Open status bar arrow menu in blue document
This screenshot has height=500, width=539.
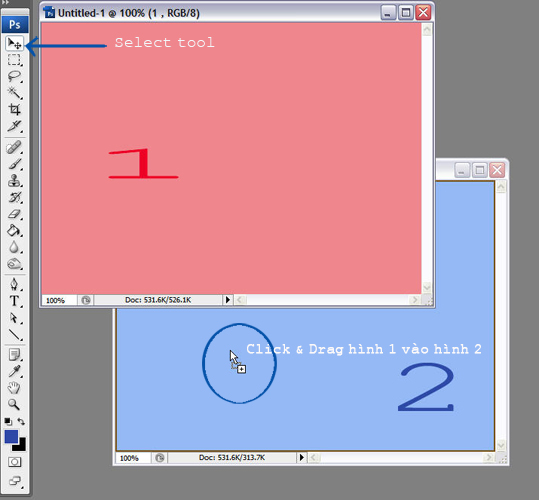(x=301, y=457)
